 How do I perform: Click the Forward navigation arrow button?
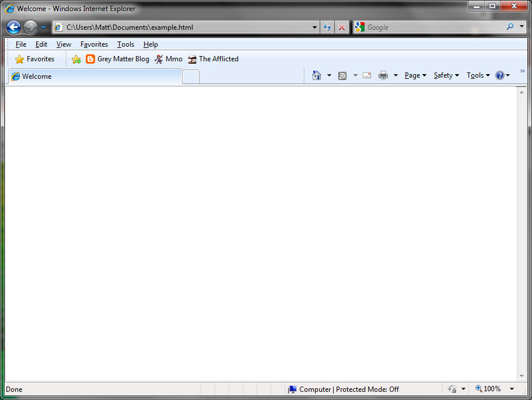click(30, 27)
